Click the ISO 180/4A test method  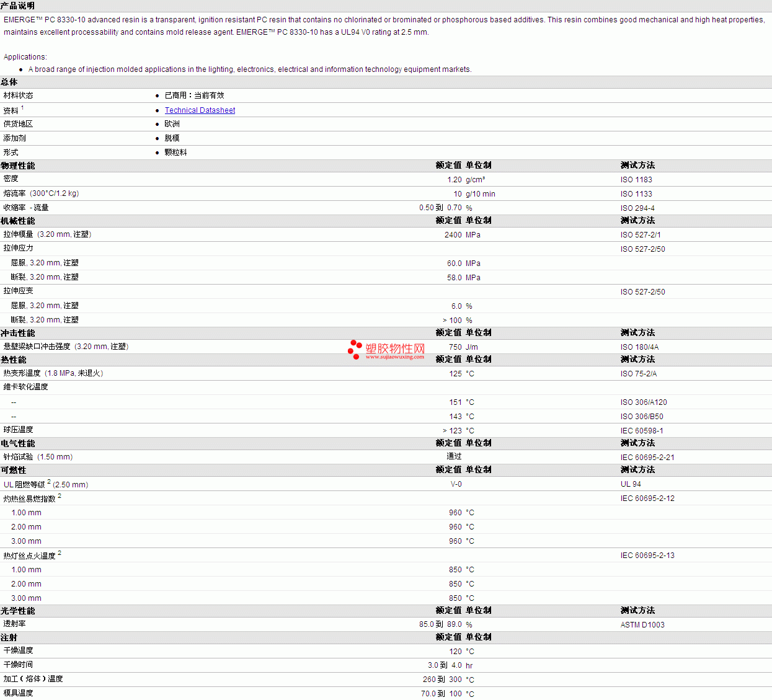(640, 347)
